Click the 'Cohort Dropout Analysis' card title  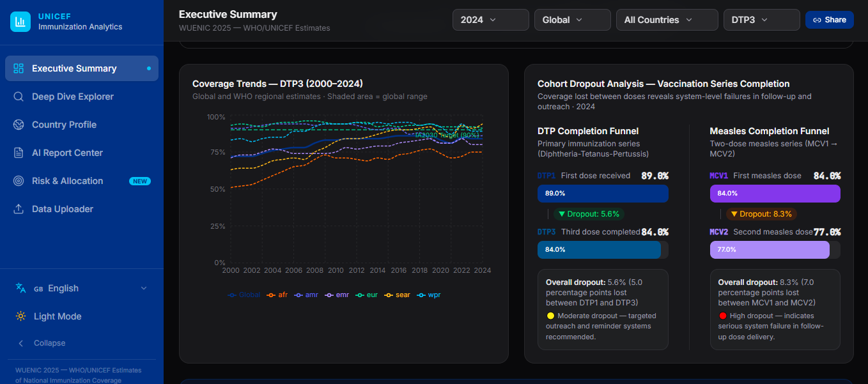coord(663,84)
